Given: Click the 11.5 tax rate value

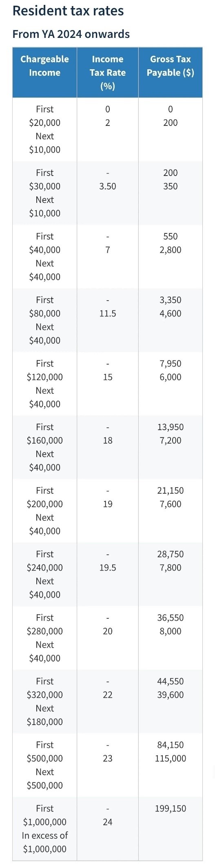Looking at the screenshot, I should point(108,313).
